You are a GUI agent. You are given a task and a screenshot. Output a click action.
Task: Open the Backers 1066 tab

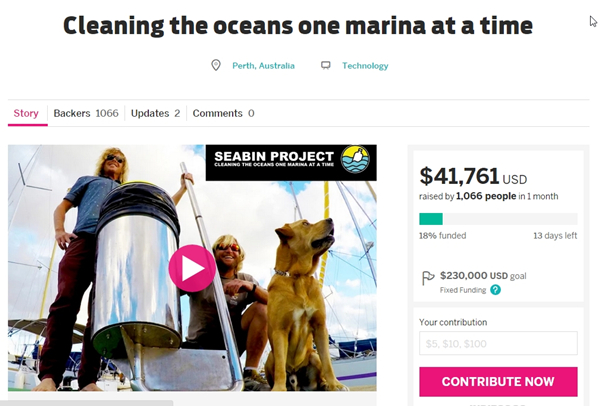pyautogui.click(x=86, y=113)
